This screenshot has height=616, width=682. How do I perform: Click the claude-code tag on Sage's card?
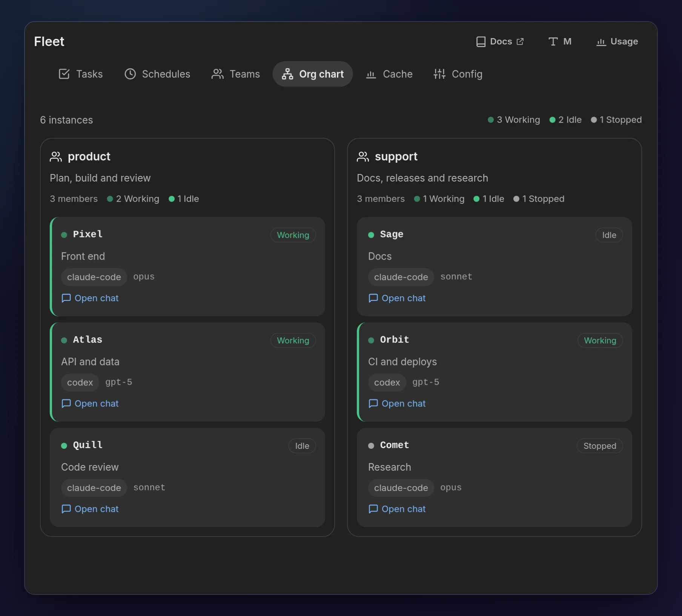coord(401,277)
